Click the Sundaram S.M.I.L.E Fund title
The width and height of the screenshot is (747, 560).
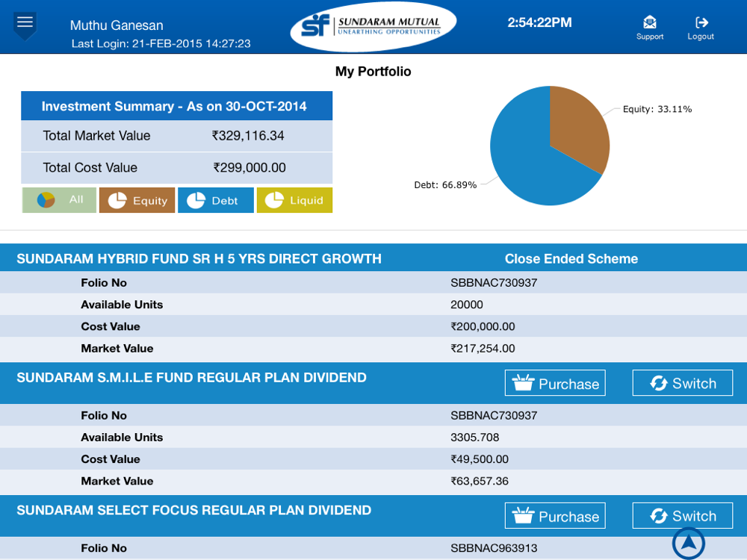pos(191,378)
